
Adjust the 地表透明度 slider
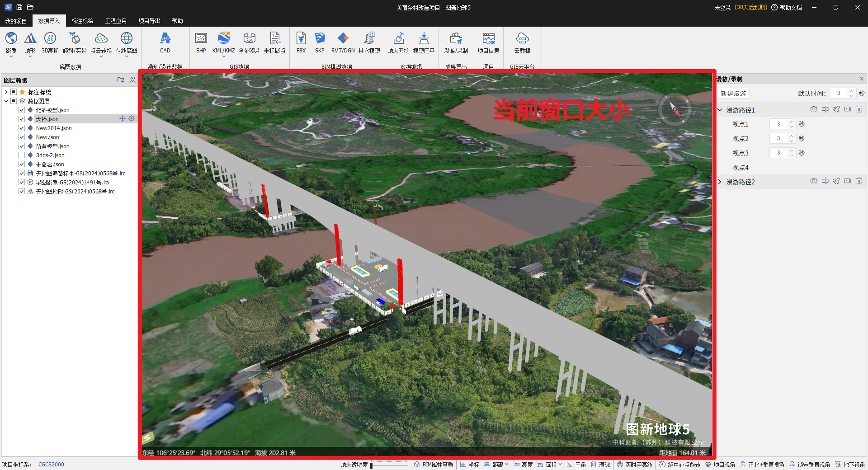pos(372,465)
